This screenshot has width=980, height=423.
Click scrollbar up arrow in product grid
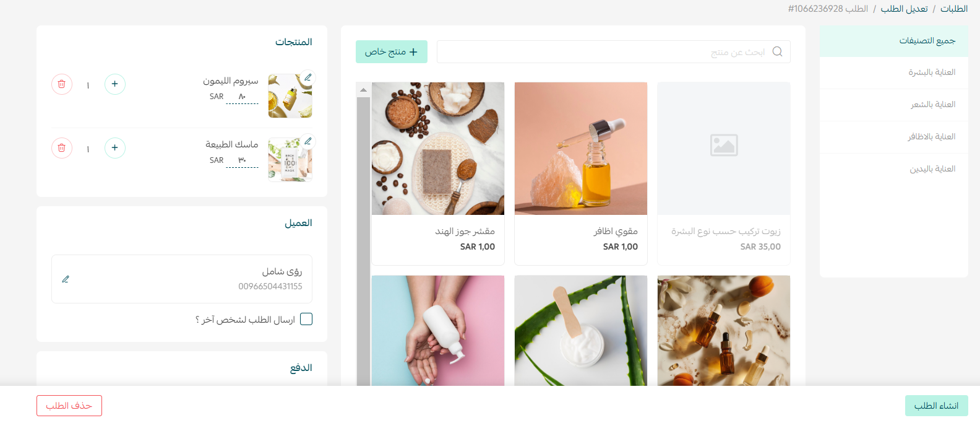pyautogui.click(x=364, y=90)
